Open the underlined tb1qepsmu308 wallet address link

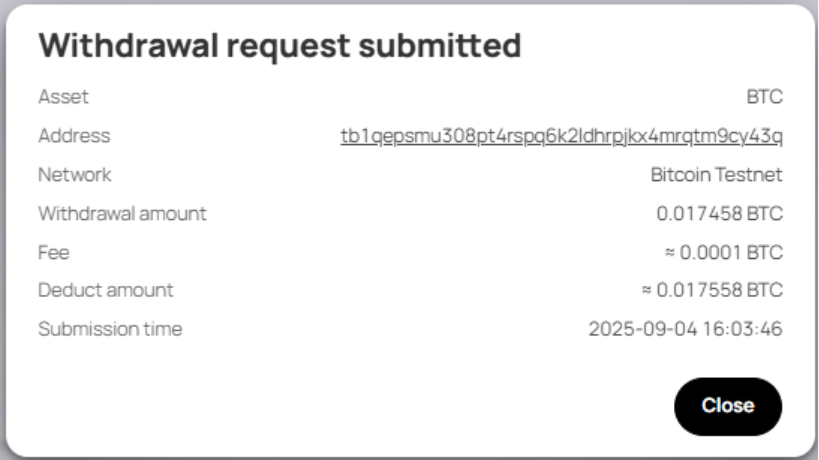tap(561, 136)
